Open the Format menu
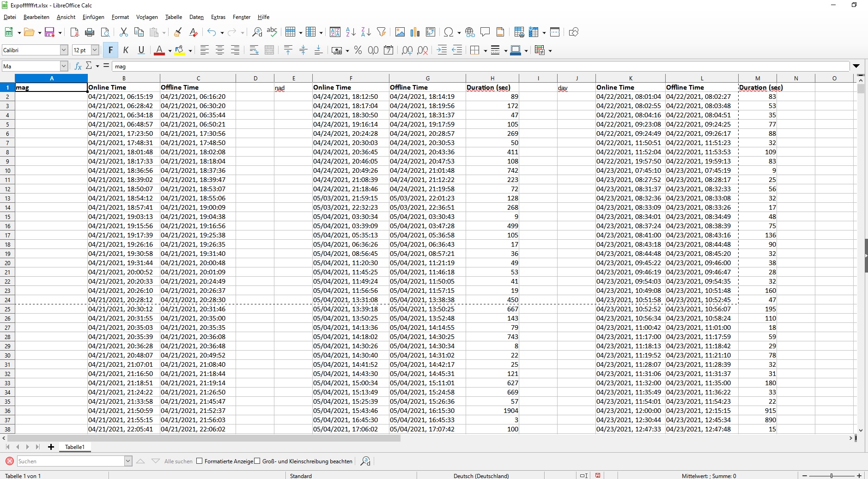The width and height of the screenshot is (868, 479). click(120, 17)
